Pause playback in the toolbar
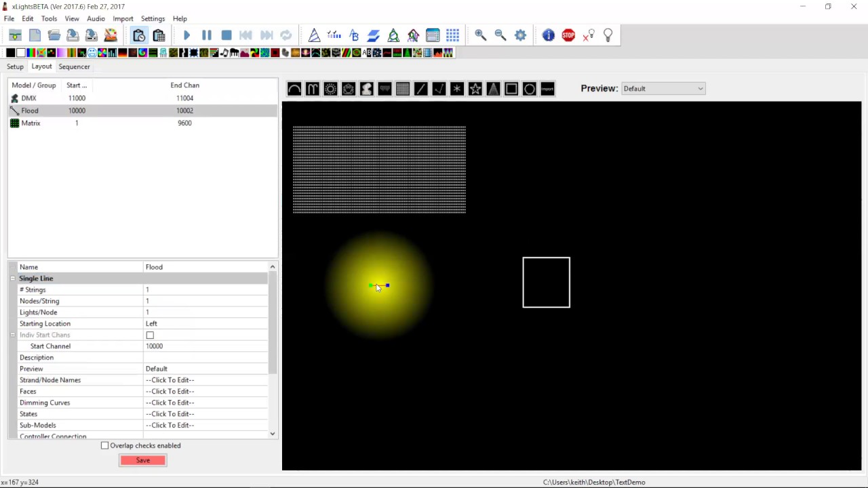Screen dimensions: 868x488 coord(207,35)
